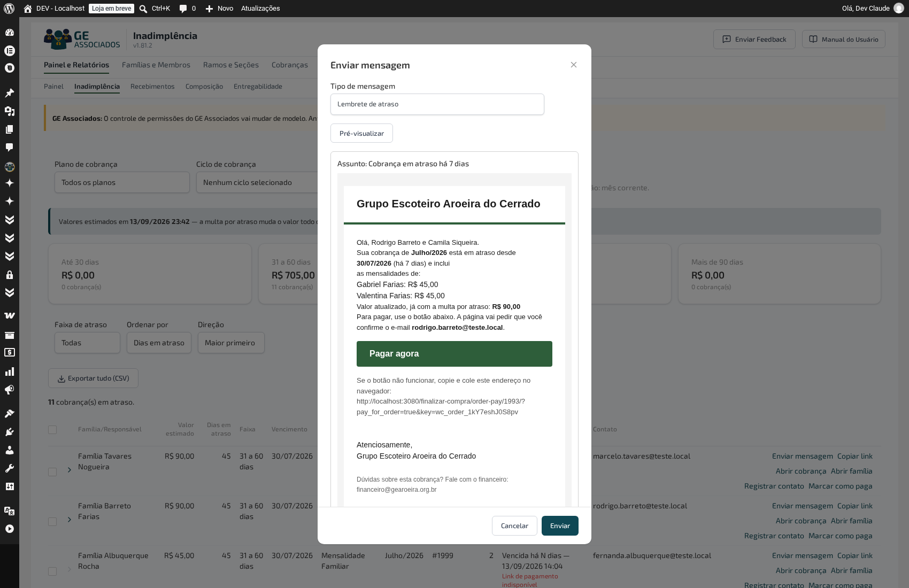Expand the Família Tavares Nogueira row
Screen dimensions: 909x588
tap(70, 470)
